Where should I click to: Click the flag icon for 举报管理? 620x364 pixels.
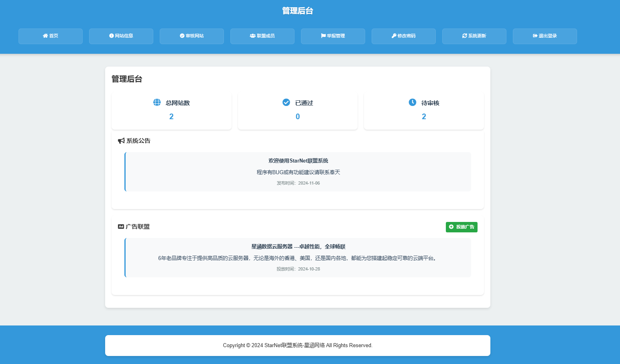coord(323,36)
